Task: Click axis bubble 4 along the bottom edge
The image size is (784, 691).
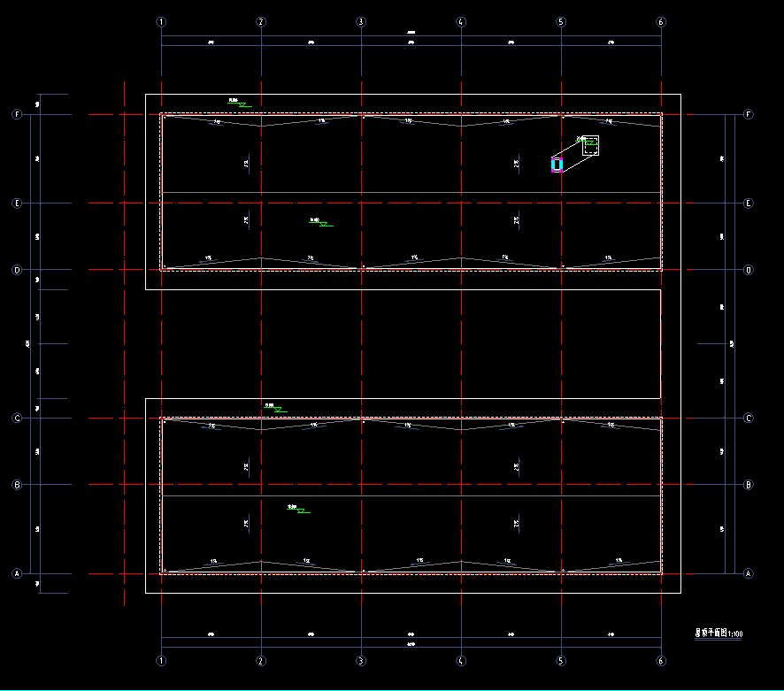Action: click(461, 661)
